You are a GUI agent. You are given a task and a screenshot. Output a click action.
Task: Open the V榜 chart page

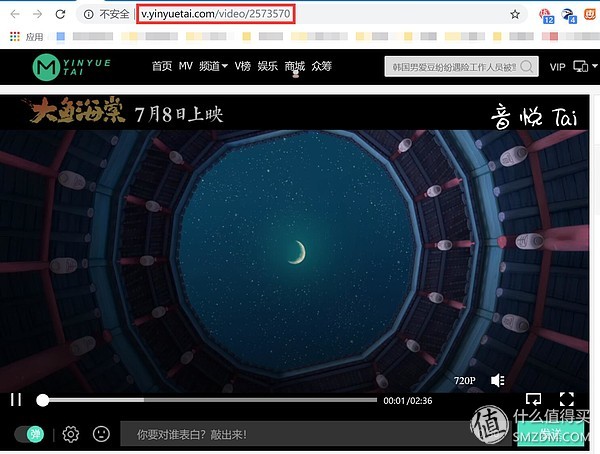click(x=243, y=66)
